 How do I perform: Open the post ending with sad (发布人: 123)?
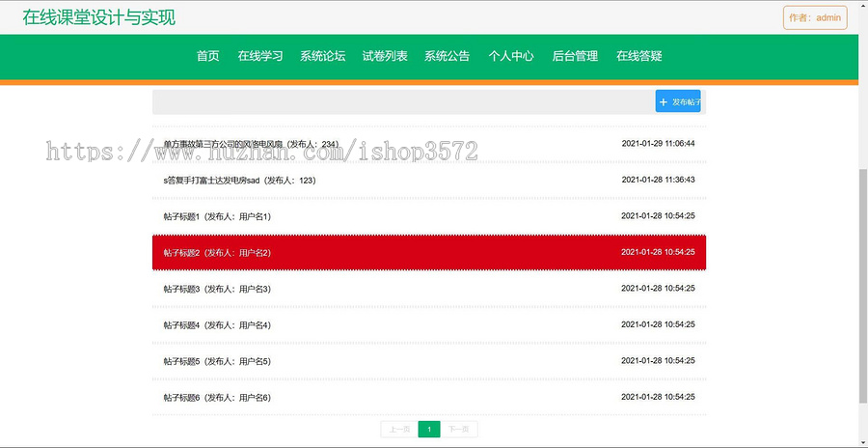click(429, 181)
